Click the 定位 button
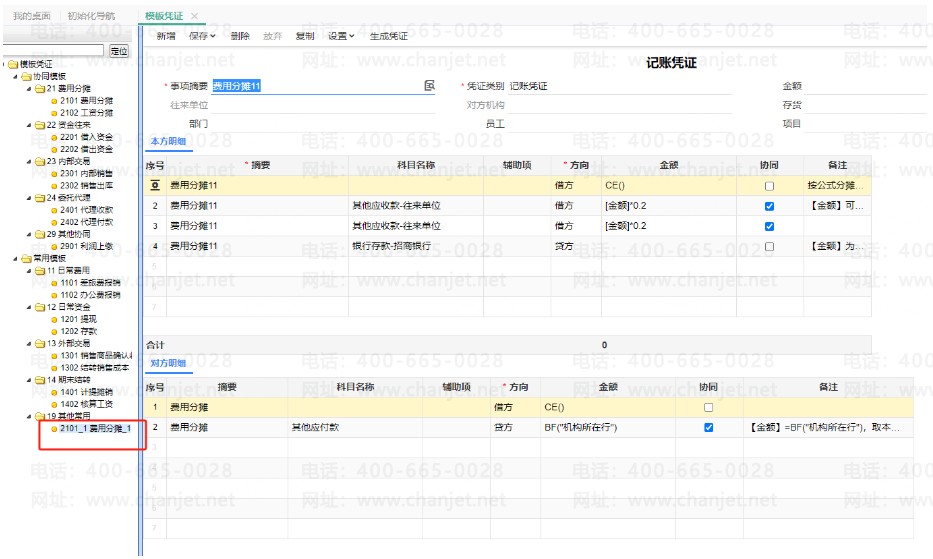The width and height of the screenshot is (933, 559). click(119, 51)
